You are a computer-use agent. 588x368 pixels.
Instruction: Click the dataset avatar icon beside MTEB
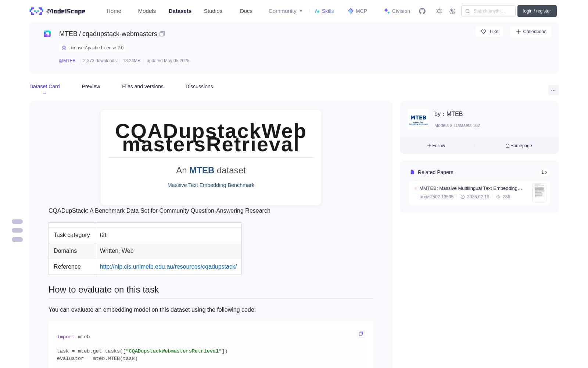pos(47,34)
